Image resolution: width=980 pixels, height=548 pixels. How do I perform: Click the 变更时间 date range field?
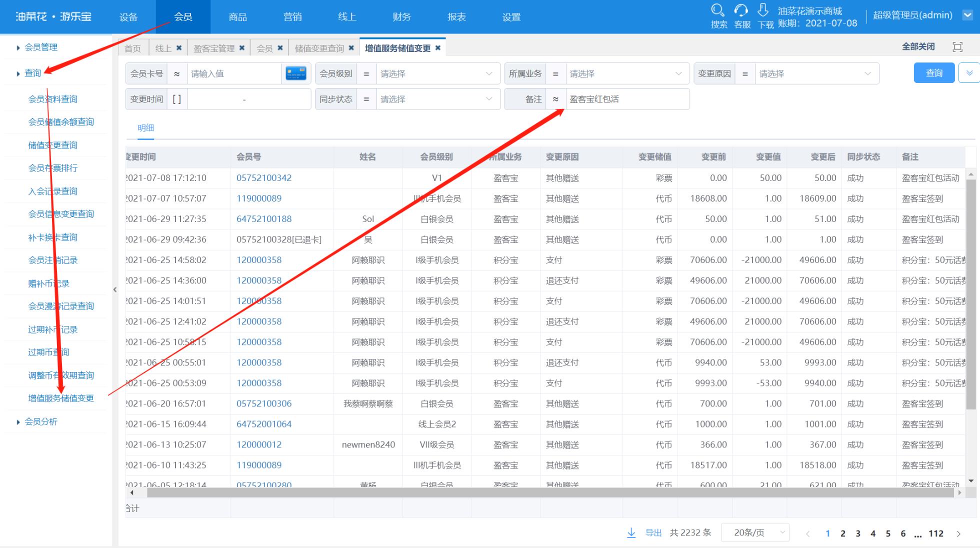click(x=249, y=99)
